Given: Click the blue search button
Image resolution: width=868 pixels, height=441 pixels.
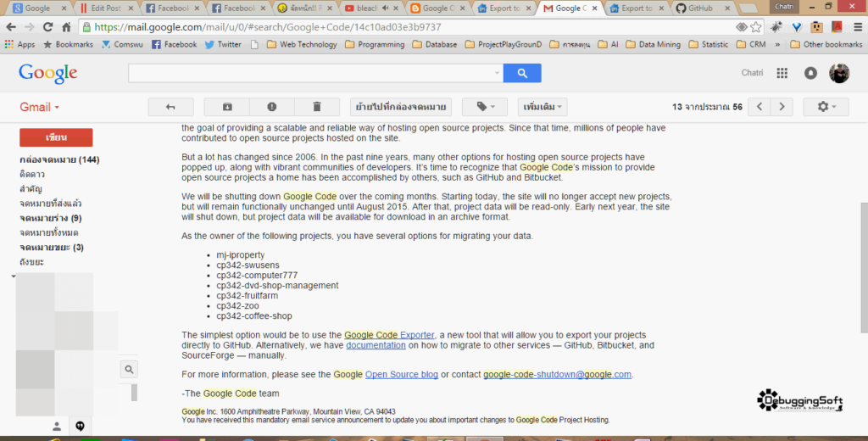Looking at the screenshot, I should [x=522, y=73].
